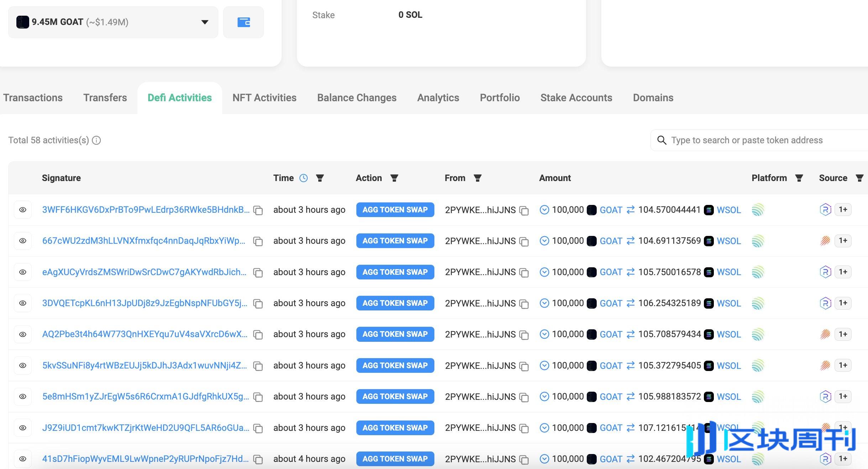Open the Stake Accounts tab

click(x=576, y=98)
